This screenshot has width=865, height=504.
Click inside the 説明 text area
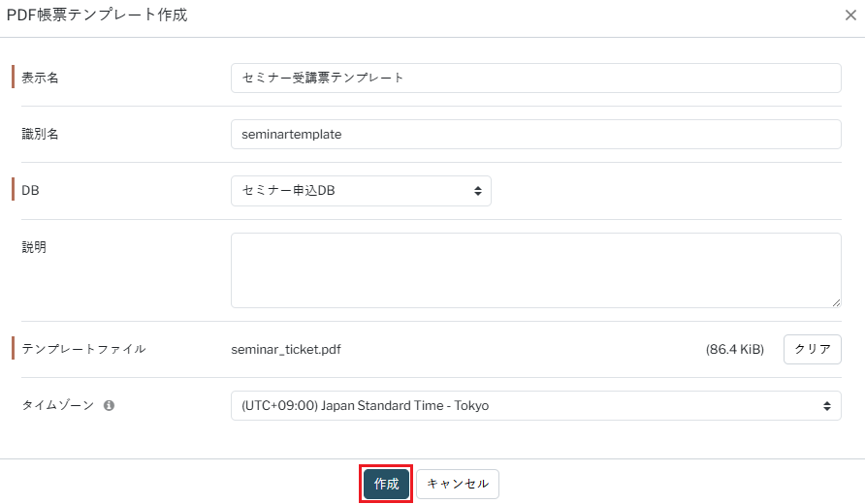pyautogui.click(x=535, y=269)
